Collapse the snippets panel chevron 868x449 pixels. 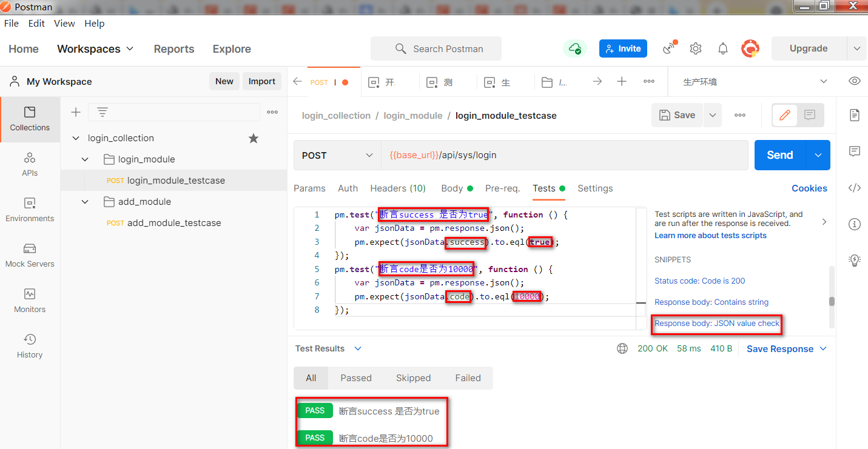click(x=824, y=222)
